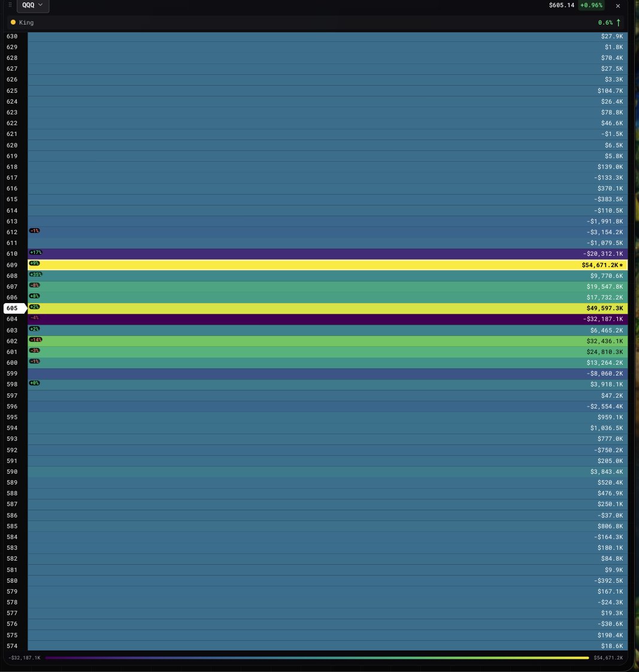Click the $605.14 price in header
Viewport: 639px width, 672px height.
click(x=561, y=5)
